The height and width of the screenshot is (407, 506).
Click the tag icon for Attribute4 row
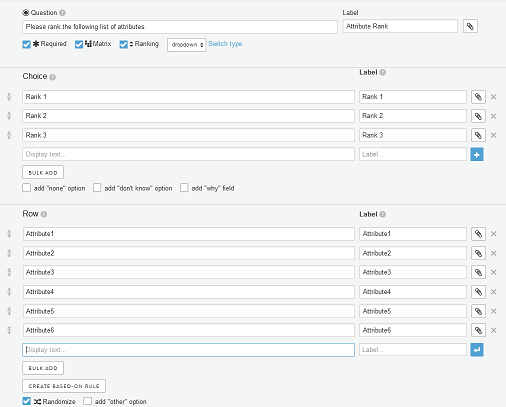pyautogui.click(x=478, y=292)
